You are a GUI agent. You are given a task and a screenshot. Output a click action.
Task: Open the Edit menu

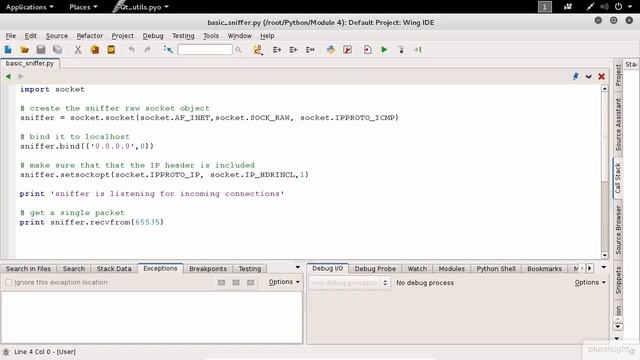30,36
